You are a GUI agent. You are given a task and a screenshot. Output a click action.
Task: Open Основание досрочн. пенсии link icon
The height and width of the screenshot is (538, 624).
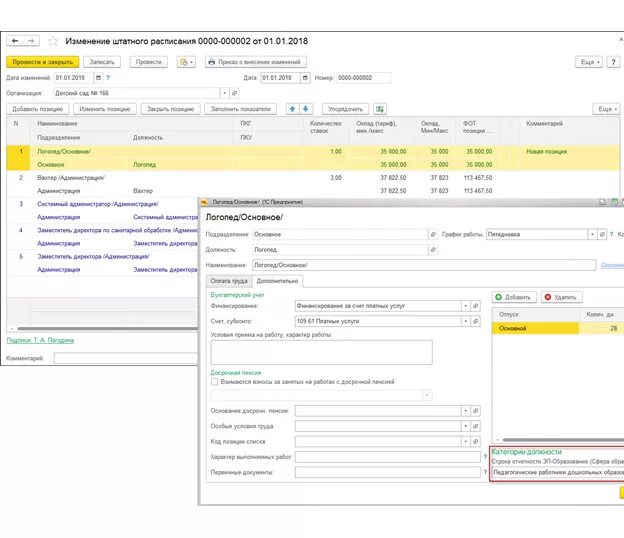tap(475, 411)
